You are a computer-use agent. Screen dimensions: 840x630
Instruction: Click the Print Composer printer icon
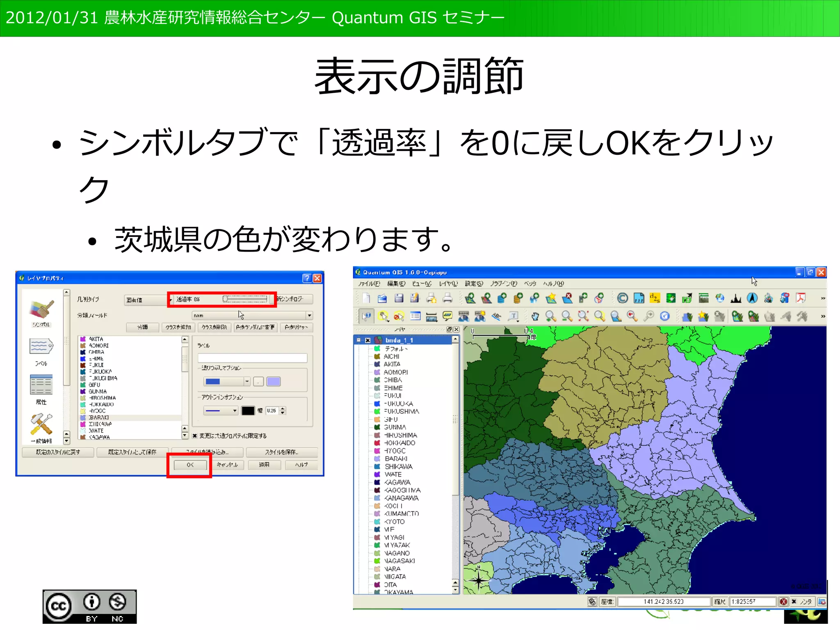point(447,298)
